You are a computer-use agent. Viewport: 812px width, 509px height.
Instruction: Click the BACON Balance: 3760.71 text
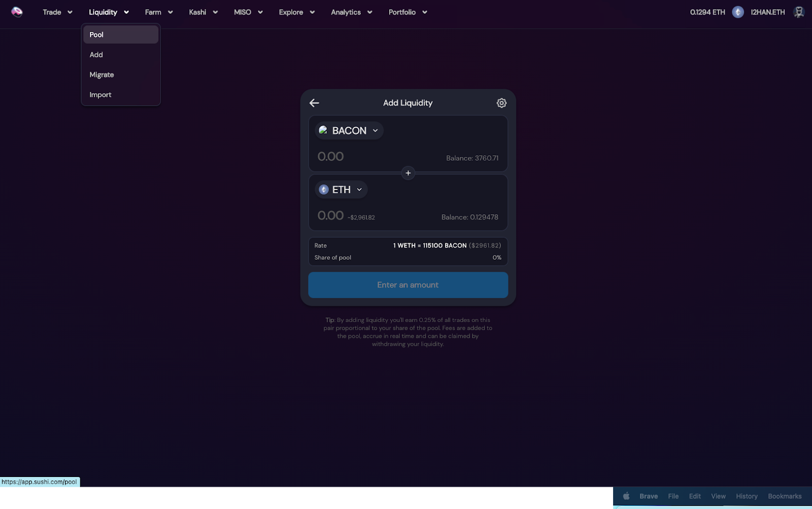coord(472,158)
